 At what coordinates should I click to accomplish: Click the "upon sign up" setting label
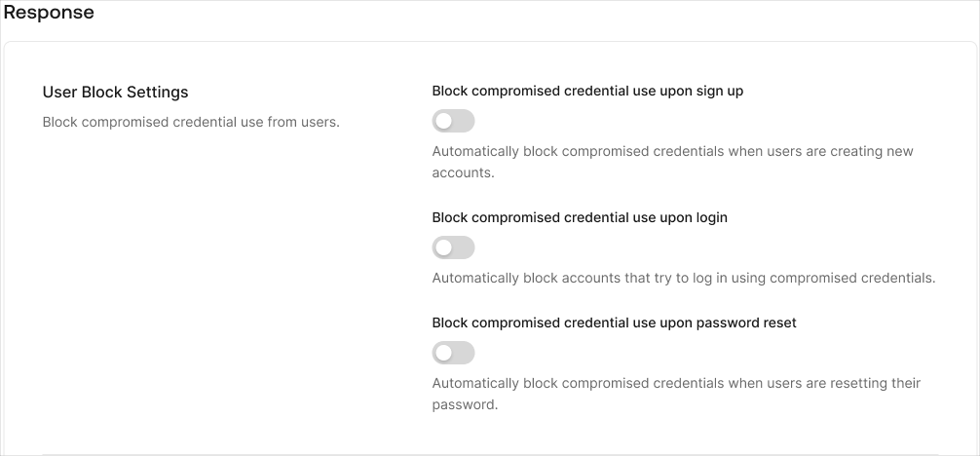[587, 92]
